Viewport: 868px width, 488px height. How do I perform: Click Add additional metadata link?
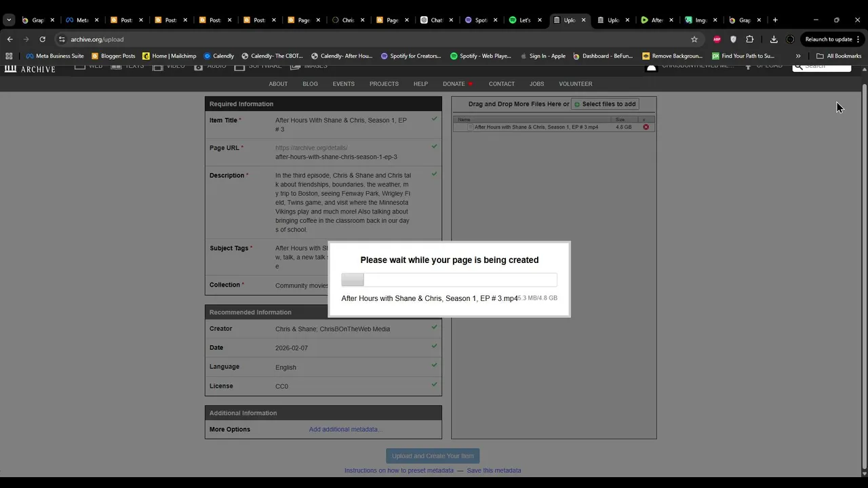coord(345,429)
